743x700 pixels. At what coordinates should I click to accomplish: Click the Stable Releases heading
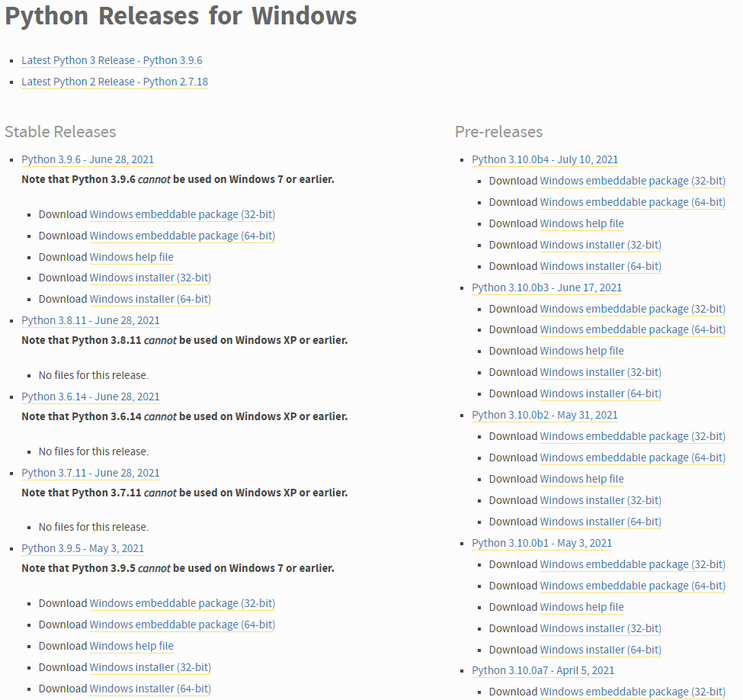click(60, 132)
